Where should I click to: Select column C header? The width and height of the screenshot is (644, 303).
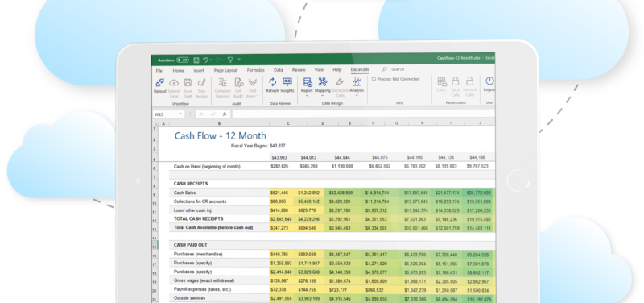288,123
